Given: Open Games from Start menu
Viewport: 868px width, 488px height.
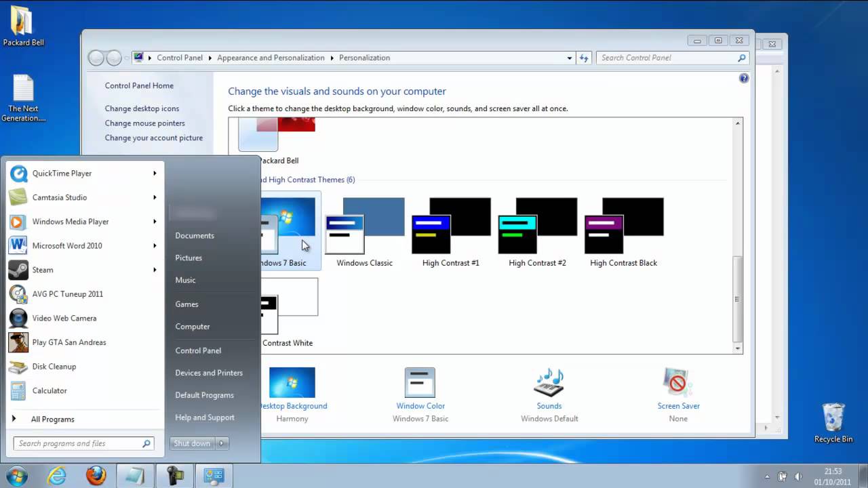Looking at the screenshot, I should coord(186,304).
